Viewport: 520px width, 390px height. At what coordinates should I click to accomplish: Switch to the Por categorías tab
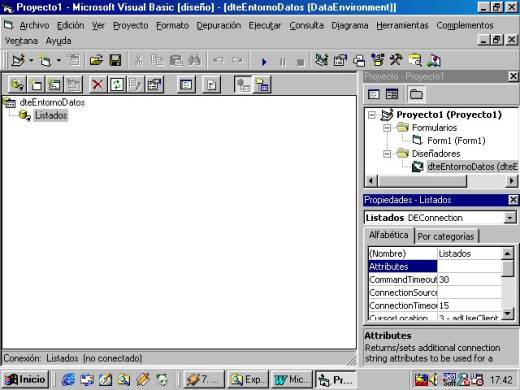click(446, 236)
